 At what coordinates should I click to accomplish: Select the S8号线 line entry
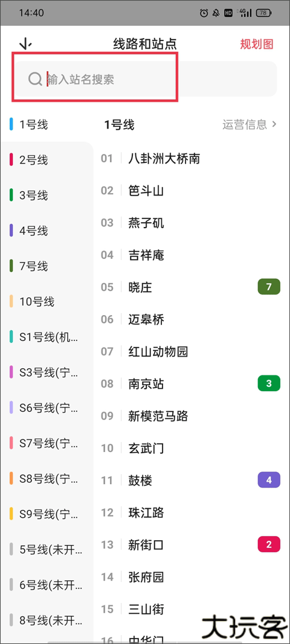pyautogui.click(x=46, y=479)
